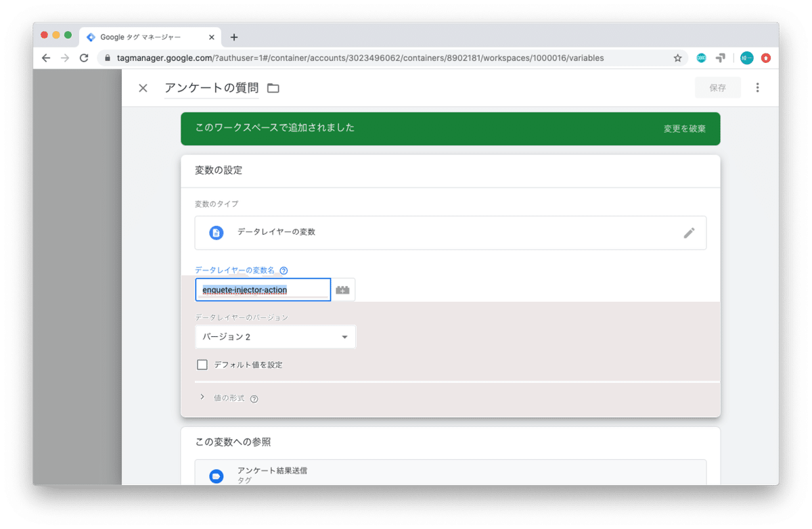Click the この変数への参照 heading

[233, 442]
